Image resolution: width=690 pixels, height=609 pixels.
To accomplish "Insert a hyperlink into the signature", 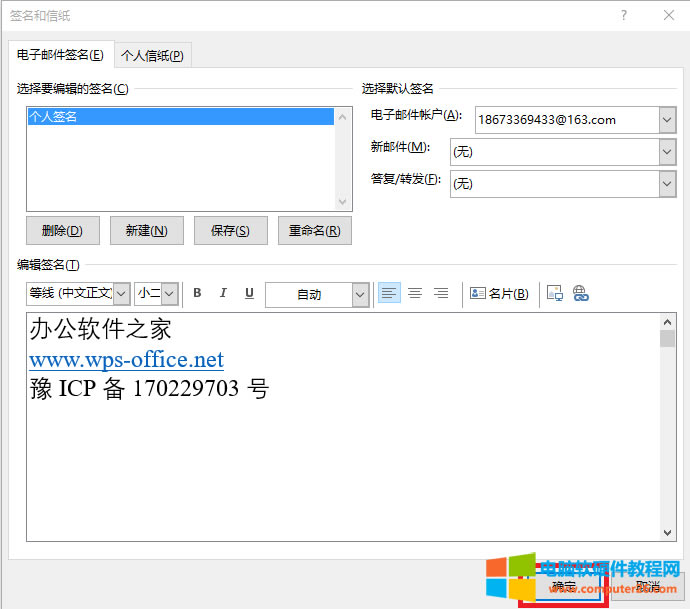I will click(x=581, y=293).
